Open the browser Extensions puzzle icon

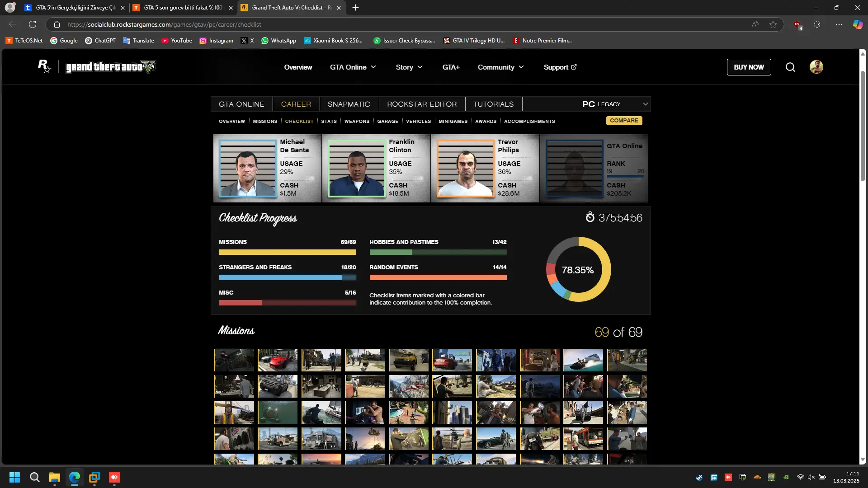(817, 24)
